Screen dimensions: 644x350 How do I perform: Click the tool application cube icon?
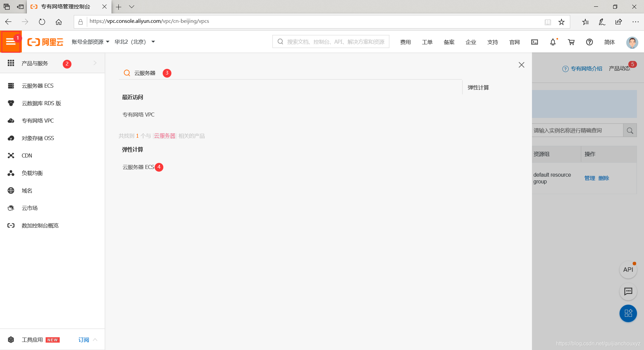click(x=11, y=340)
